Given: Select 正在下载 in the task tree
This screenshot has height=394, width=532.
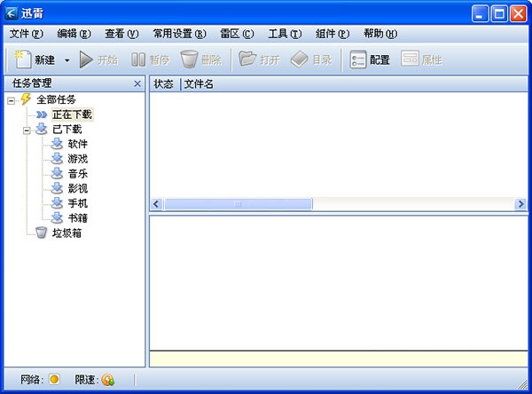Looking at the screenshot, I should 72,114.
